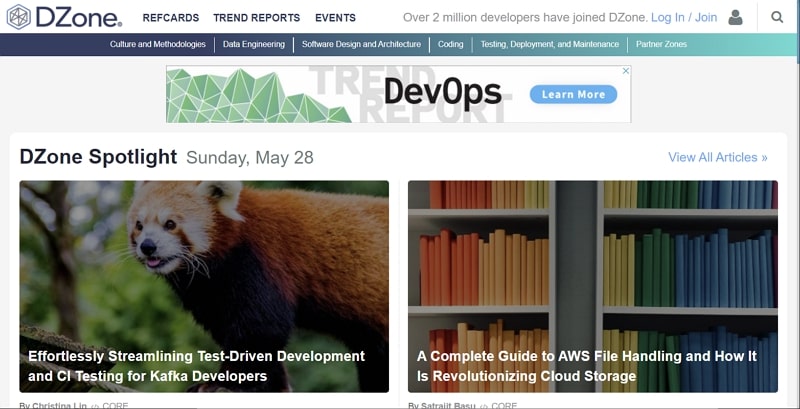This screenshot has height=409, width=800.
Task: Select Software Design and Architecture zone
Action: [361, 44]
